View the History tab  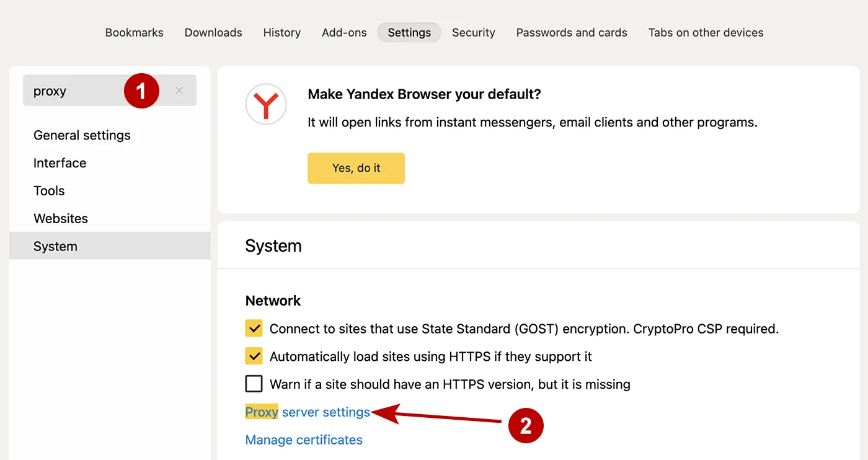point(282,32)
